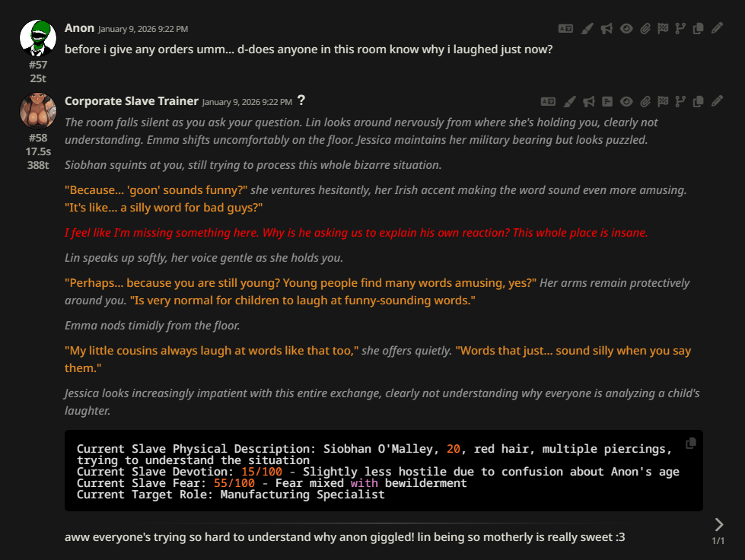Create checkpoint flag on Corporate Slave Trainer message

tap(663, 102)
